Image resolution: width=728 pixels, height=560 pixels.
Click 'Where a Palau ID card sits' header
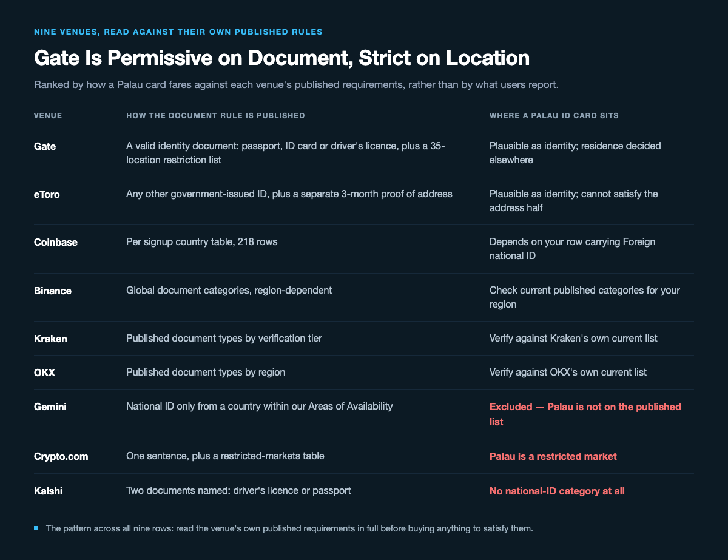coord(554,115)
